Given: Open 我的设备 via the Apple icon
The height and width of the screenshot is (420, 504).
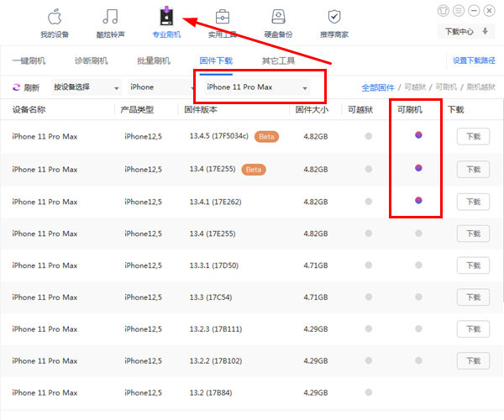Looking at the screenshot, I should click(55, 17).
